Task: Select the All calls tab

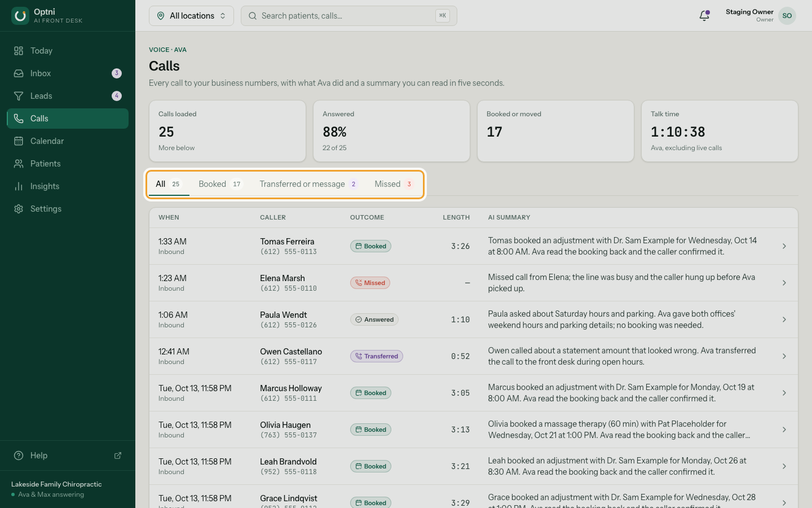Action: click(x=169, y=184)
